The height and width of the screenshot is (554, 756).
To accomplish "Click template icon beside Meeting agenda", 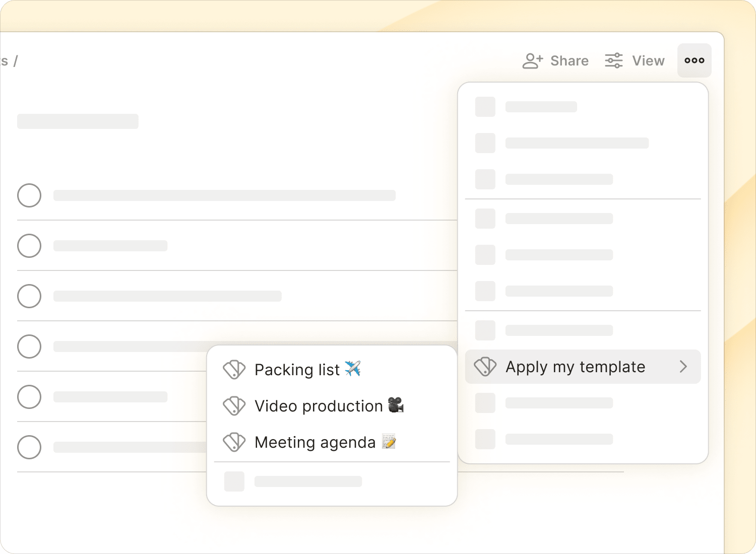I will pyautogui.click(x=234, y=442).
